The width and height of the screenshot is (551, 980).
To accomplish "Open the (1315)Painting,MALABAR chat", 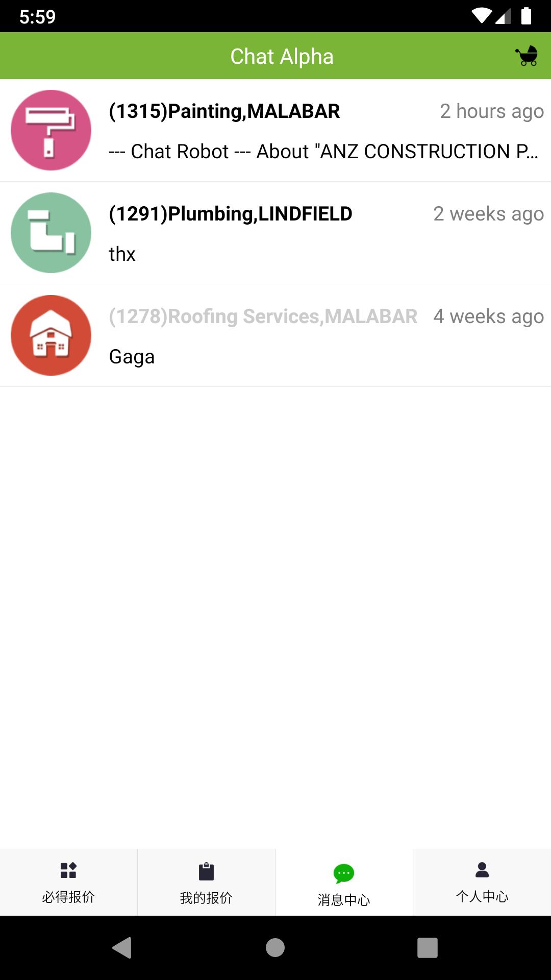I will (x=275, y=131).
